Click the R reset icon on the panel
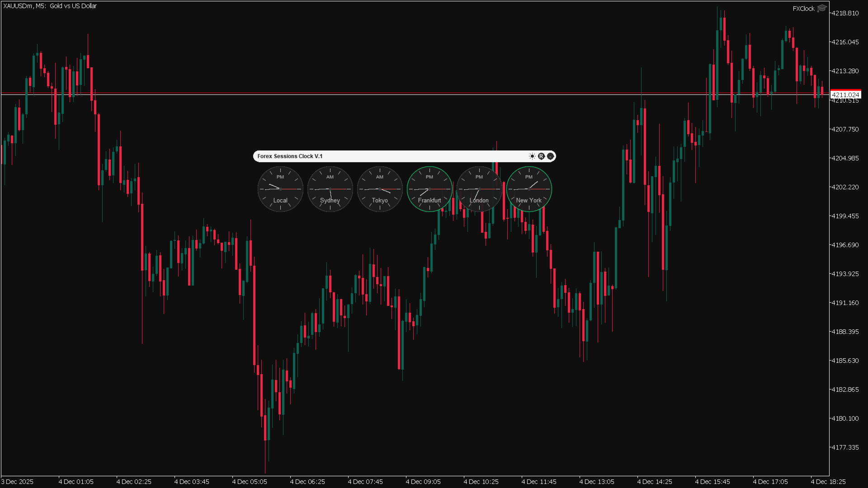This screenshot has width=868, height=488. (541, 156)
